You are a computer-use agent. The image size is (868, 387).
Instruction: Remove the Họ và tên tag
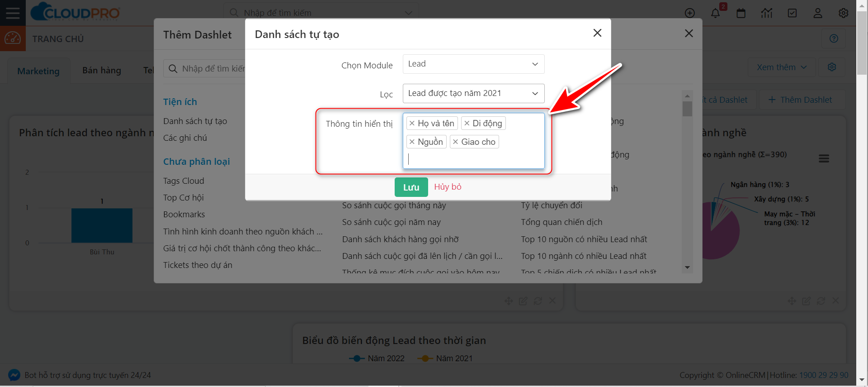(412, 123)
